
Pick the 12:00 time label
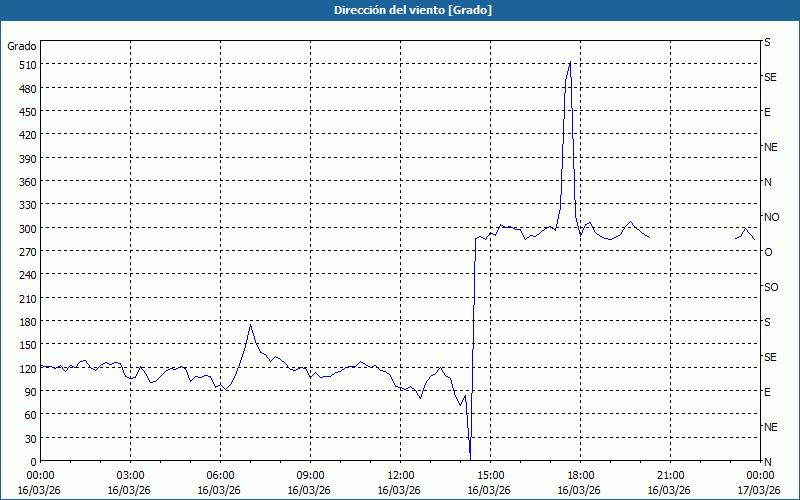point(401,476)
